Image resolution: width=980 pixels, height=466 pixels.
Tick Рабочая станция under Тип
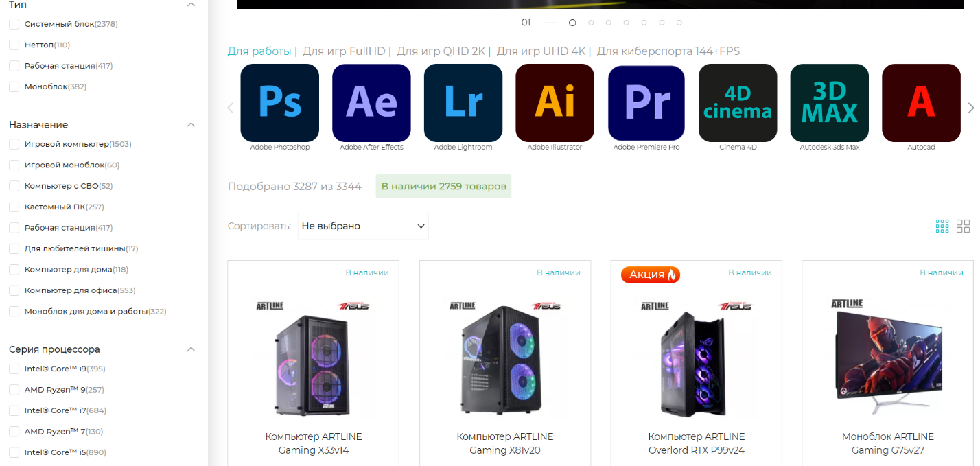click(14, 66)
